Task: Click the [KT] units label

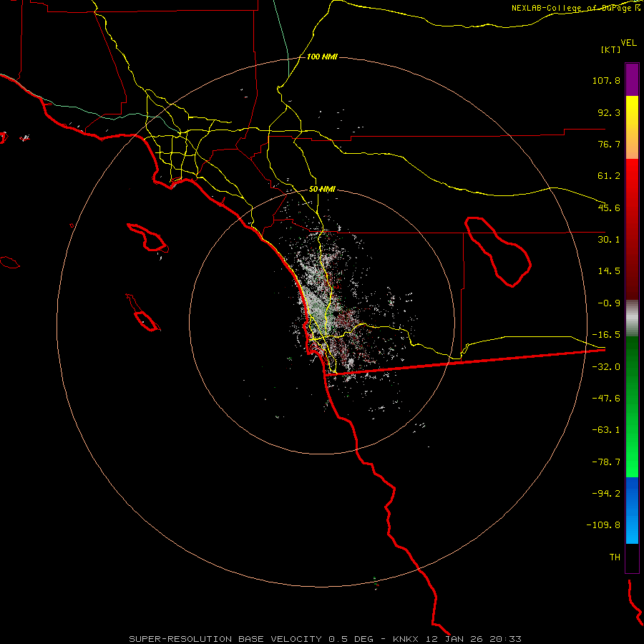Action: [611, 49]
